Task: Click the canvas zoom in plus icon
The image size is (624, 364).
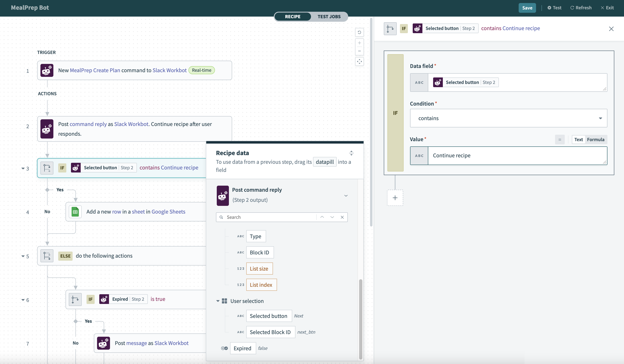Action: 359,43
